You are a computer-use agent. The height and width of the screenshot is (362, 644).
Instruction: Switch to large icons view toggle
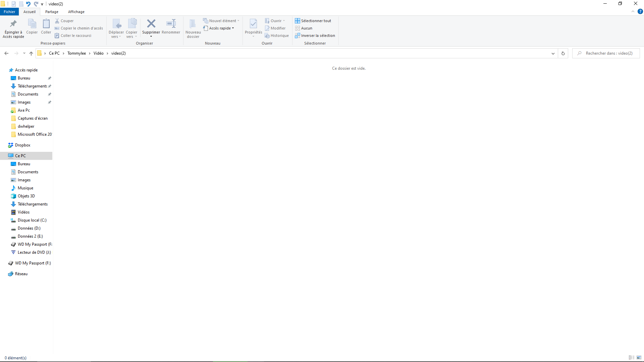point(639,358)
